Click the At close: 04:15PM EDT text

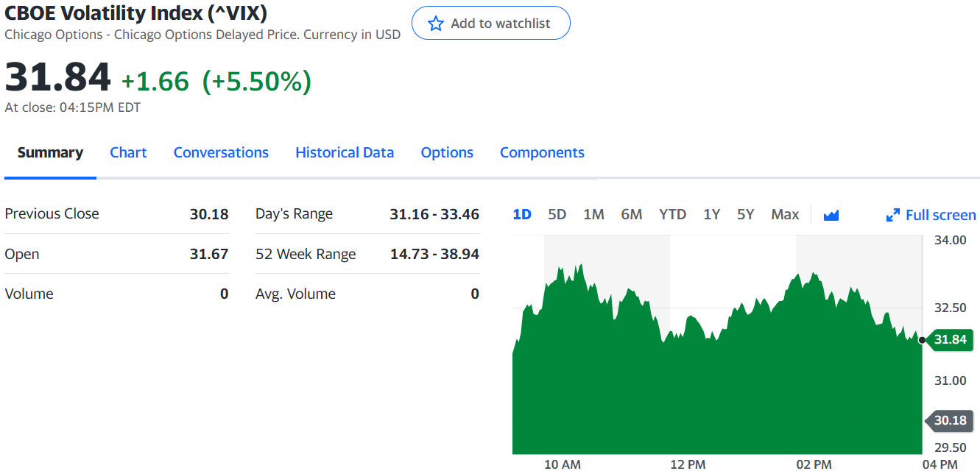[72, 107]
